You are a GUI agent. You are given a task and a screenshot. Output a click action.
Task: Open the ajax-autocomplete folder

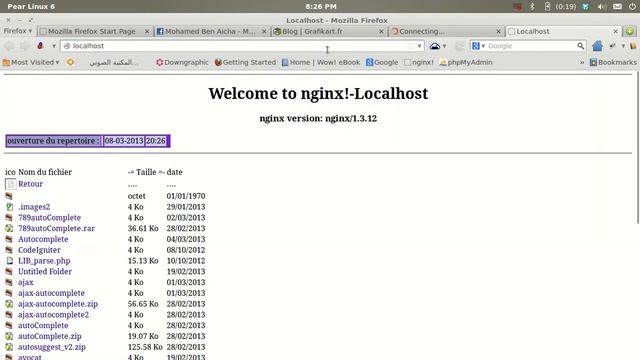pos(51,293)
